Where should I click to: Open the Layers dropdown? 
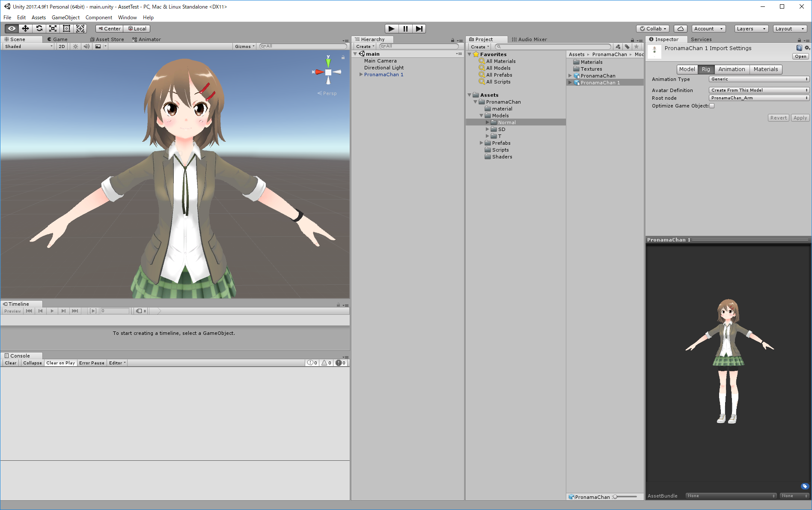(x=751, y=29)
